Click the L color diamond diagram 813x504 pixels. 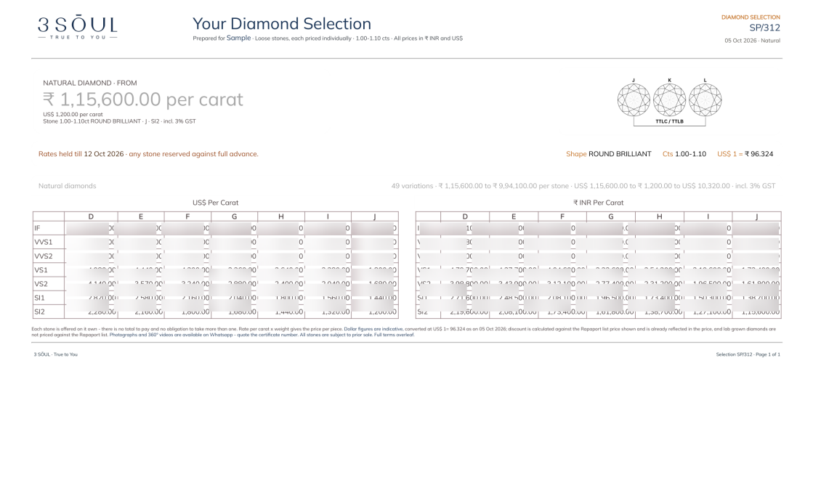click(705, 99)
